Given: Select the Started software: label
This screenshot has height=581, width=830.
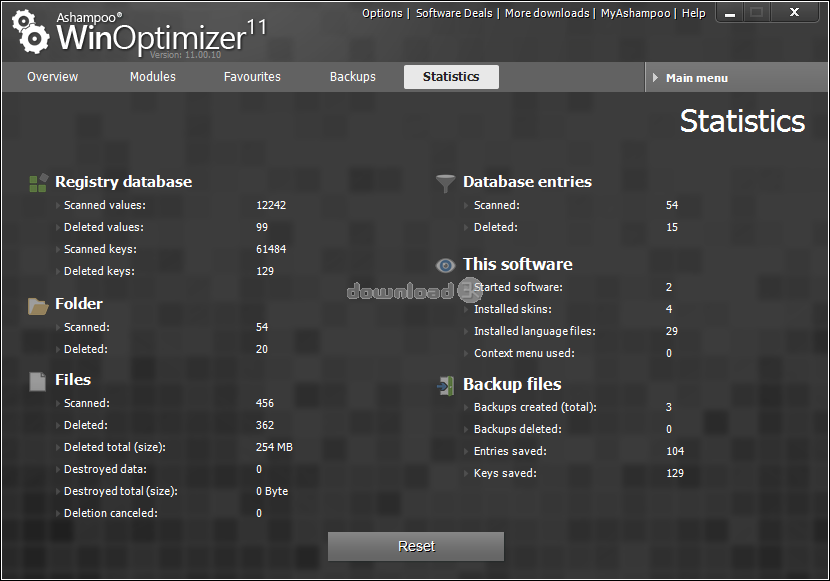Looking at the screenshot, I should 518,287.
